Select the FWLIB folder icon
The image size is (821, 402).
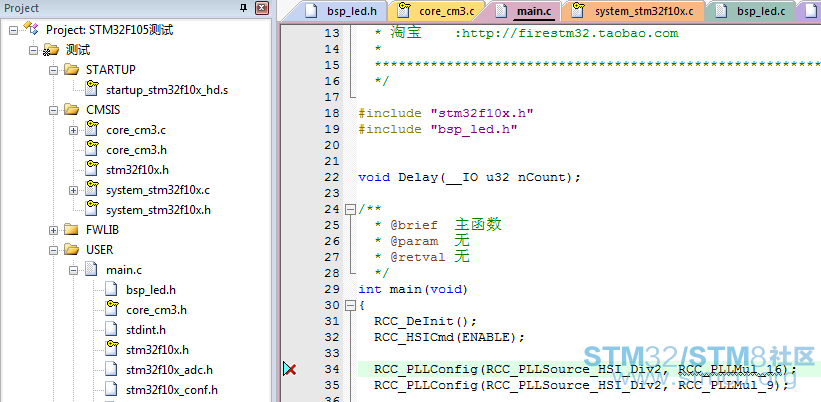71,230
